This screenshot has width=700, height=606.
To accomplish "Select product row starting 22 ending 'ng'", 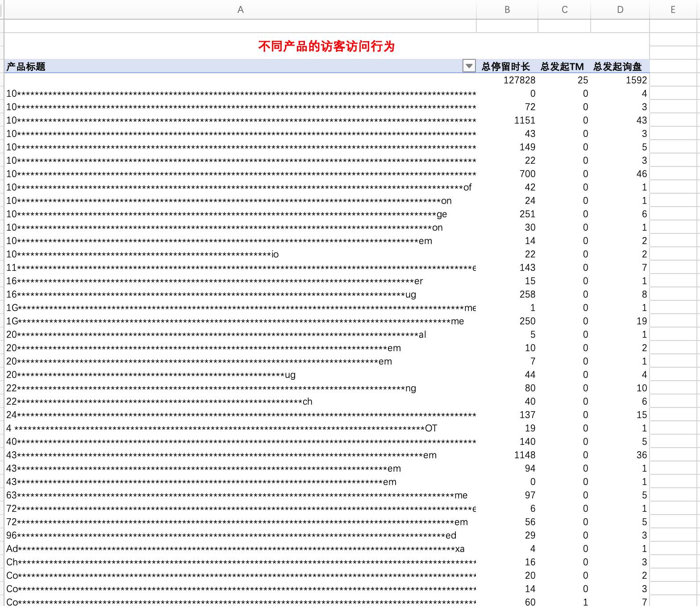I will pos(240,388).
